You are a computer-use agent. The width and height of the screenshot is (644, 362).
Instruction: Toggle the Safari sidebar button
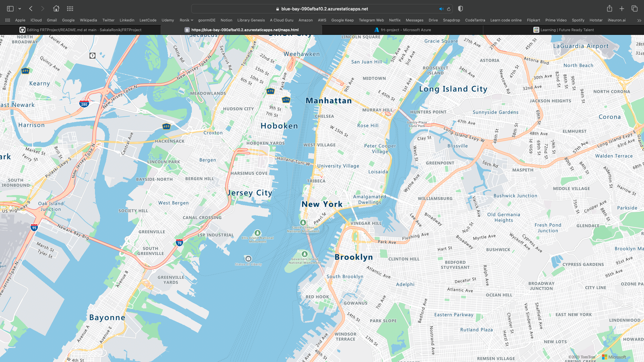click(x=10, y=9)
